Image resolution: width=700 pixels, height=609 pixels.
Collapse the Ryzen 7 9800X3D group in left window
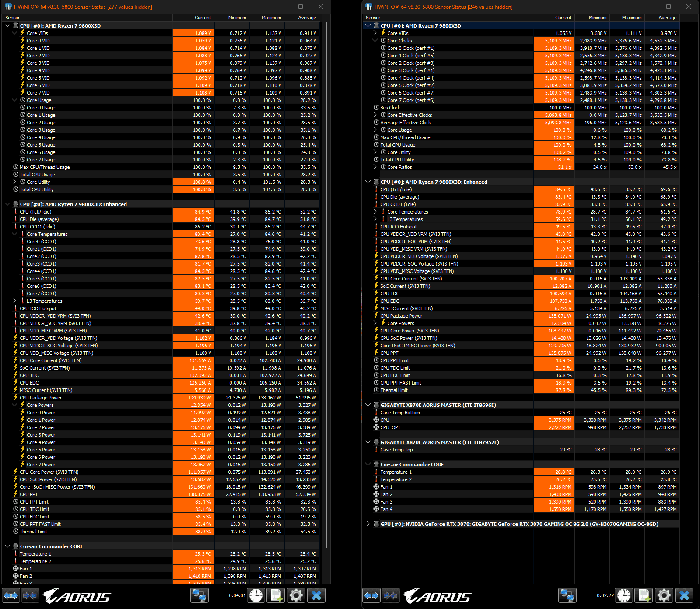click(7, 26)
